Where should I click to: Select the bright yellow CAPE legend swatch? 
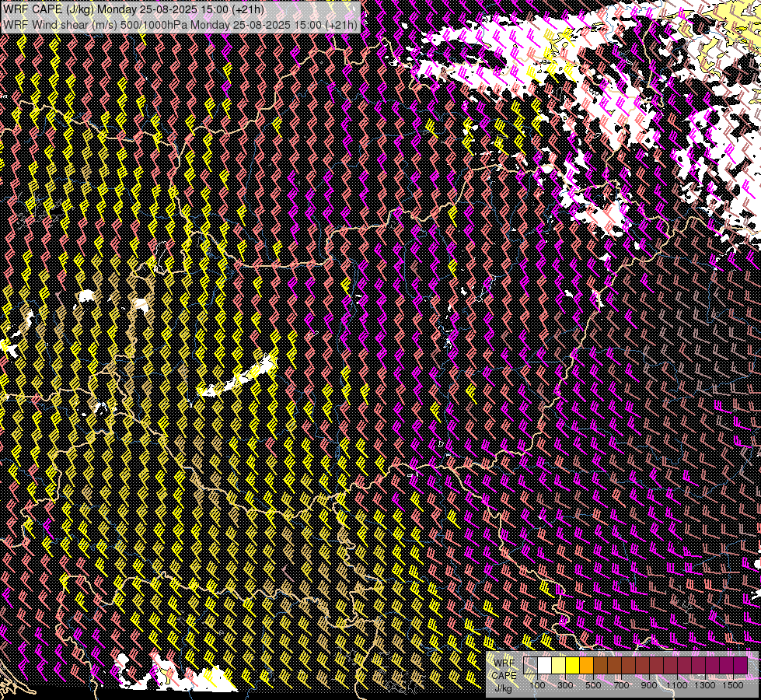click(x=573, y=666)
